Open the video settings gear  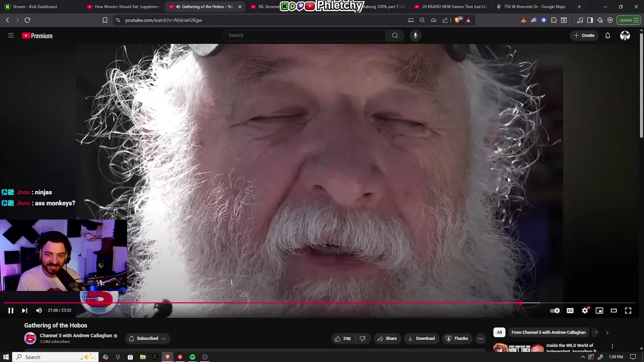click(x=585, y=311)
